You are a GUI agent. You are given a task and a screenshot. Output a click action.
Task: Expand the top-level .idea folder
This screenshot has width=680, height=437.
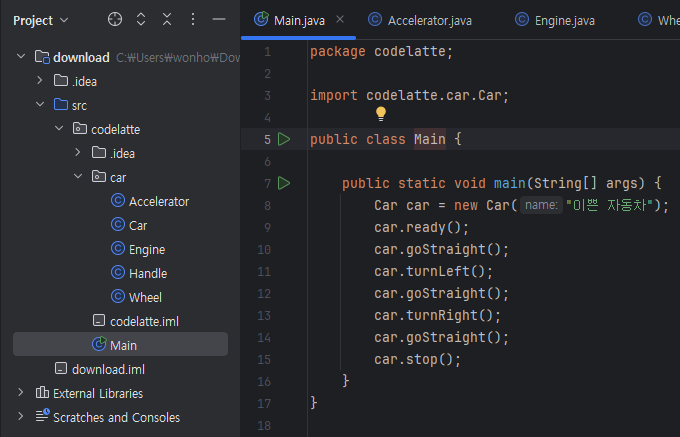[40, 81]
